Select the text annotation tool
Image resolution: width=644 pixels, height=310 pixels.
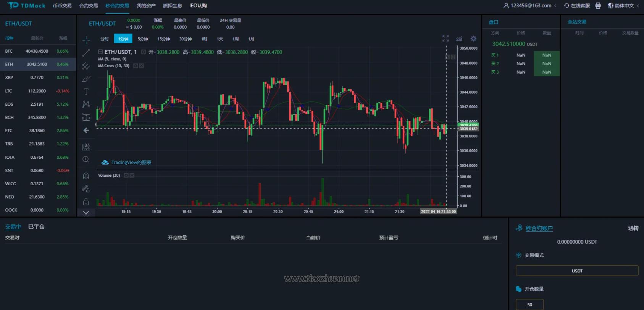pos(86,91)
